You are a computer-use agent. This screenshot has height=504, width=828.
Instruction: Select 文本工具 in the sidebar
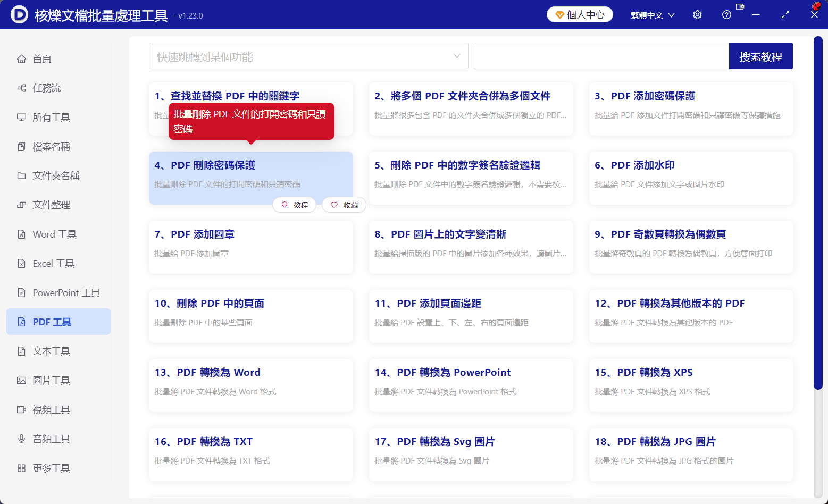pos(58,351)
